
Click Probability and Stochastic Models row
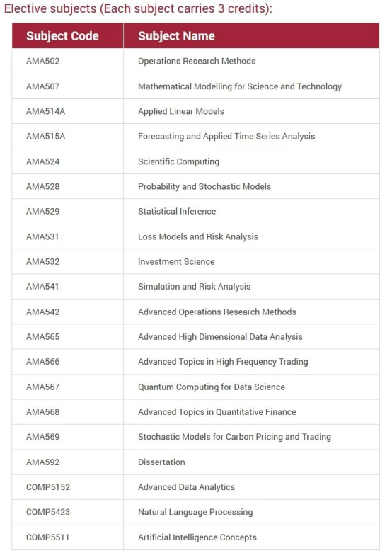pos(196,186)
